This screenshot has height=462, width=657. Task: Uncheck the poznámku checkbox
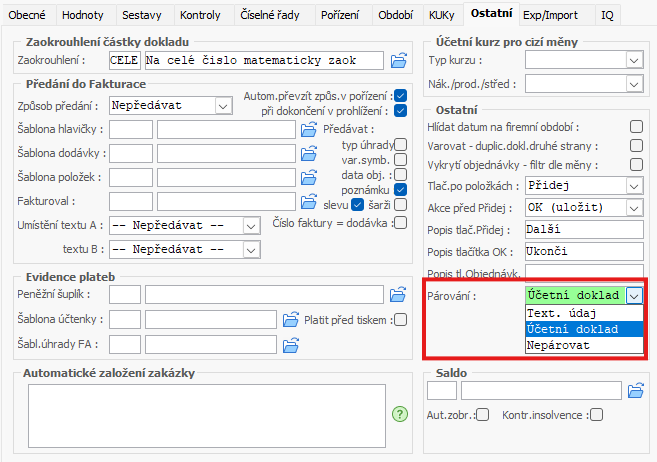401,190
